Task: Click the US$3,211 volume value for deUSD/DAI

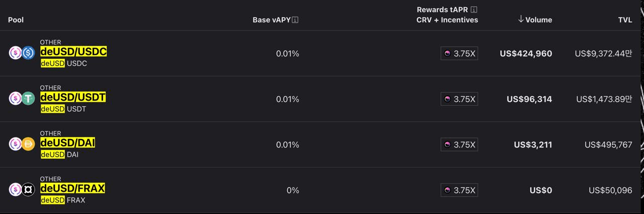Action: [533, 145]
